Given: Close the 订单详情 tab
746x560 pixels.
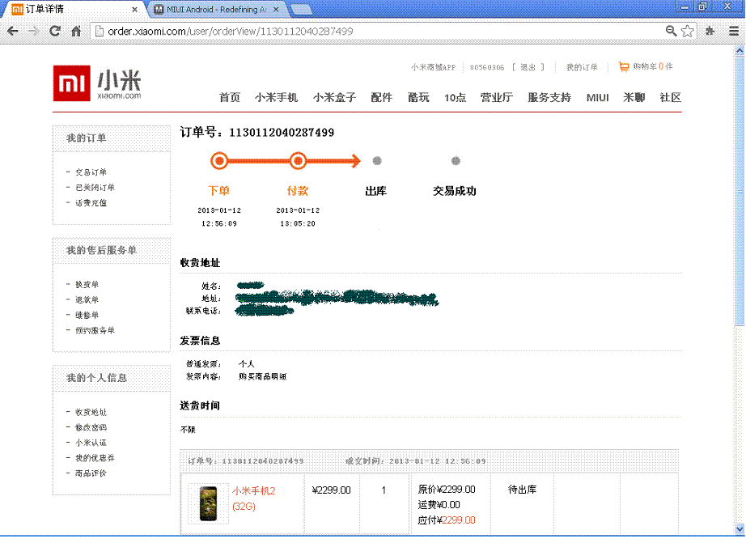Looking at the screenshot, I should 134,9.
